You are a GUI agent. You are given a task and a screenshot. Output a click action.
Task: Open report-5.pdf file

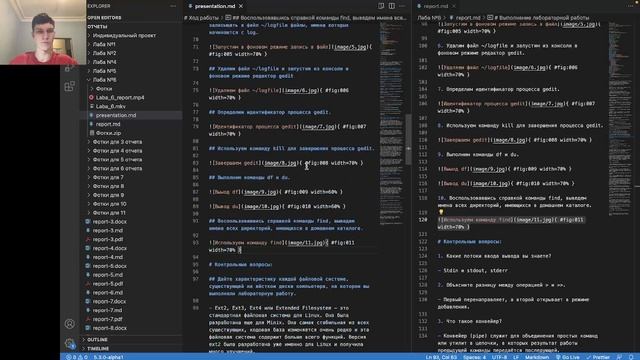(x=107, y=284)
